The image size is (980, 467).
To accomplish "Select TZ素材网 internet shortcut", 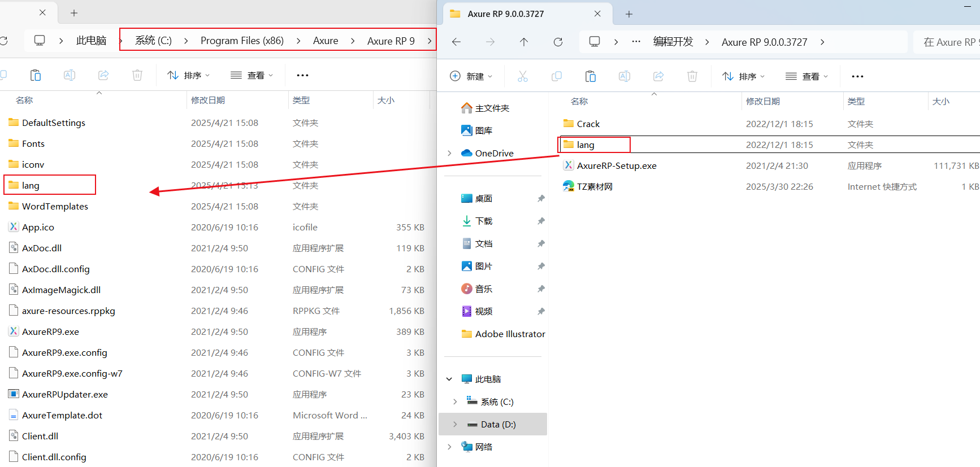I will pos(595,186).
